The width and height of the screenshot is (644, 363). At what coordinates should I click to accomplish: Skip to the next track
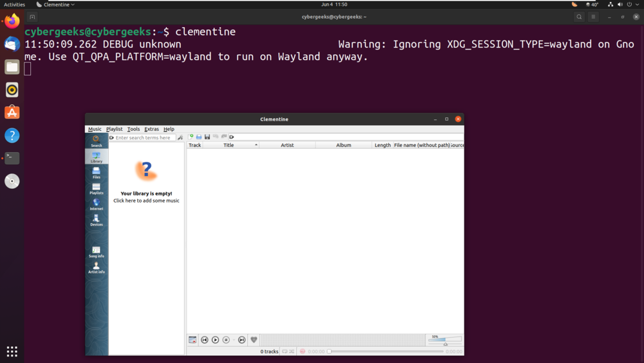(242, 340)
